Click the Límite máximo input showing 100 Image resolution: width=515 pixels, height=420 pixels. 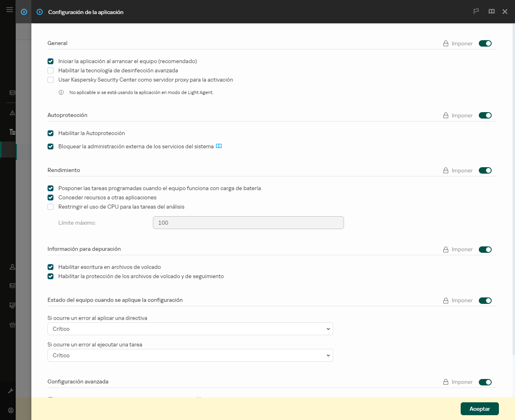pyautogui.click(x=248, y=223)
